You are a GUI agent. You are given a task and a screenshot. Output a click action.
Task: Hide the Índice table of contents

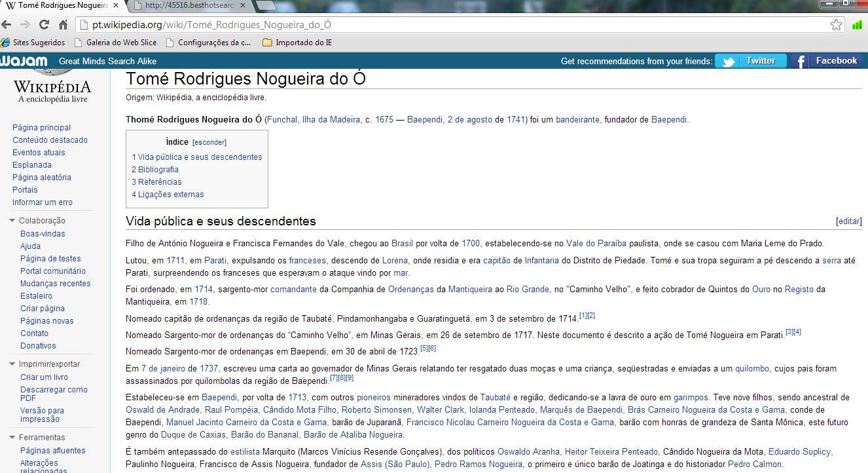[209, 142]
